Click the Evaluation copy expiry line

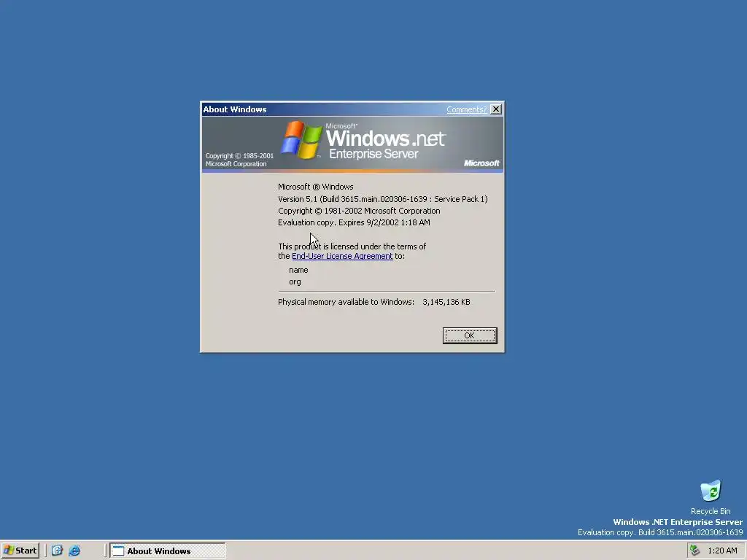pos(354,222)
